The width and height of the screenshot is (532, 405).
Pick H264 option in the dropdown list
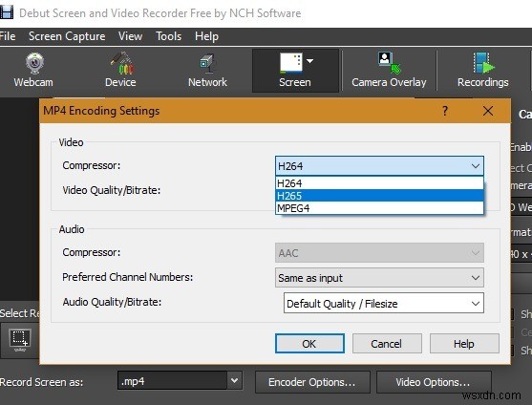tap(379, 183)
